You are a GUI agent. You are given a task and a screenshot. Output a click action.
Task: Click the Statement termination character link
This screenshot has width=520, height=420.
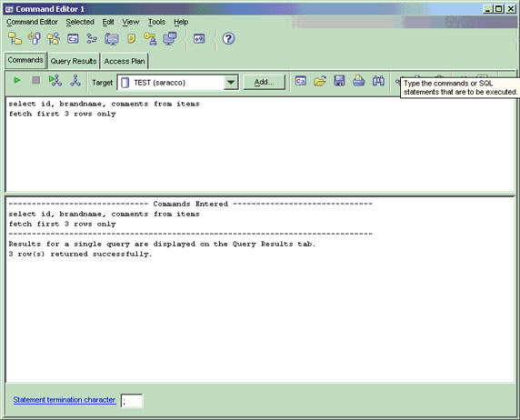(65, 400)
